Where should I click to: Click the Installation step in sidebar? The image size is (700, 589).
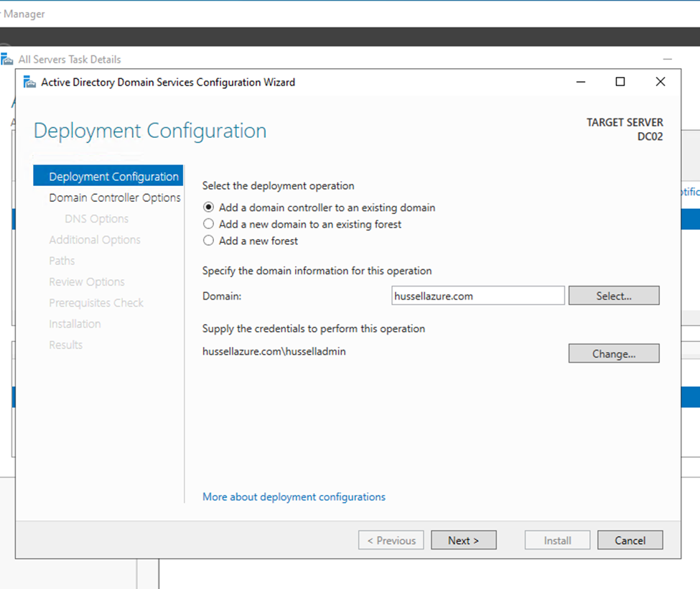(75, 323)
